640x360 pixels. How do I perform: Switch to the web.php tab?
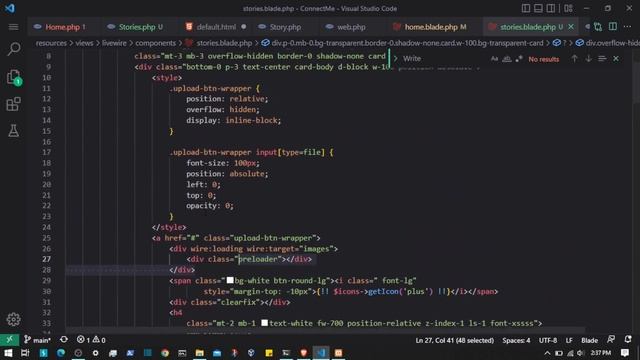351,27
